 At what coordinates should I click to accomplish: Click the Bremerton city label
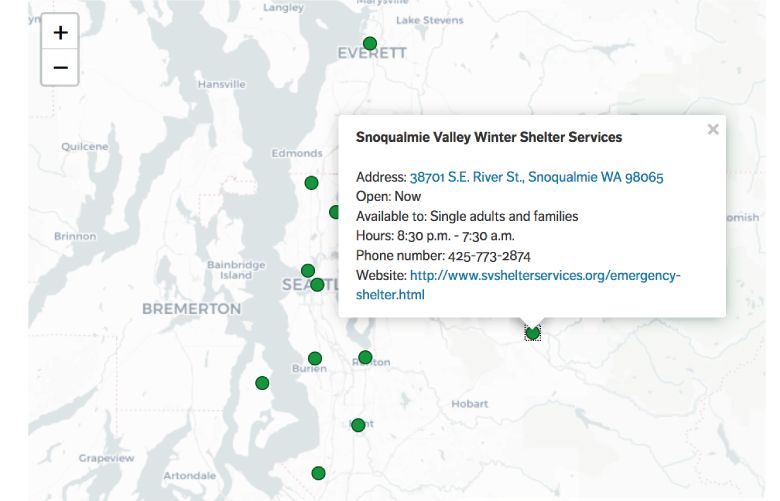[x=192, y=308]
